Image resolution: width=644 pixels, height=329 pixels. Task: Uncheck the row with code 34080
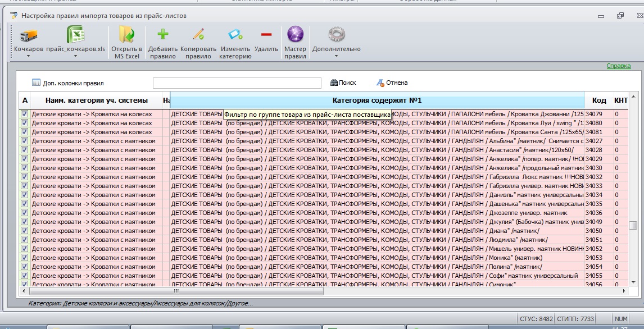[x=24, y=122]
